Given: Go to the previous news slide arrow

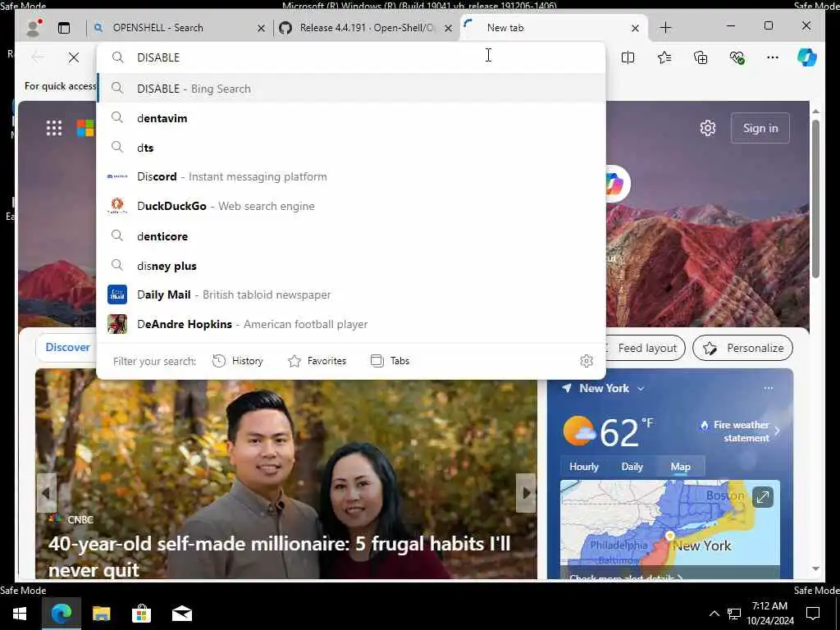Looking at the screenshot, I should click(x=46, y=493).
